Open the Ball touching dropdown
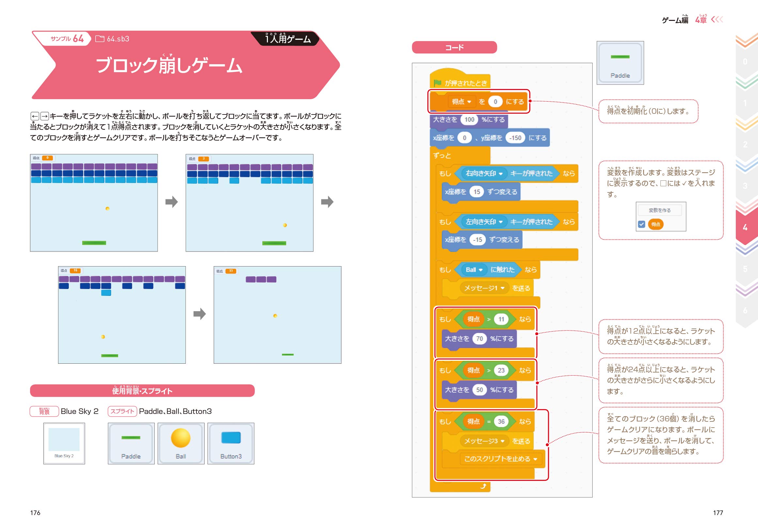The height and width of the screenshot is (532, 758). 481,270
